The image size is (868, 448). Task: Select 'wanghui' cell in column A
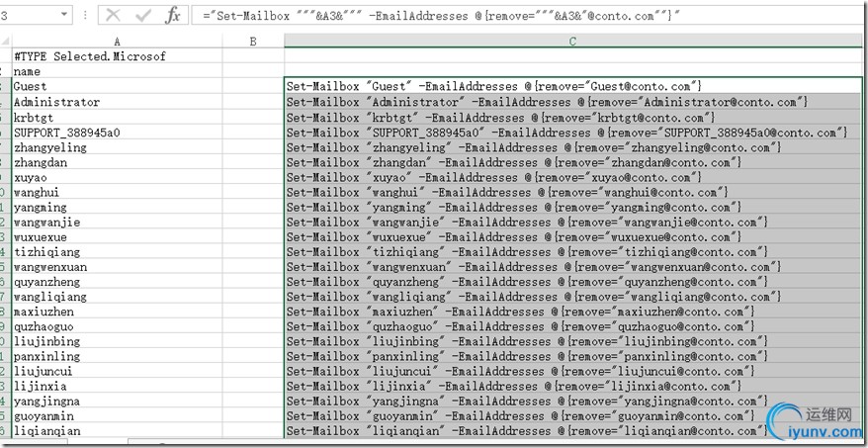coord(118,192)
